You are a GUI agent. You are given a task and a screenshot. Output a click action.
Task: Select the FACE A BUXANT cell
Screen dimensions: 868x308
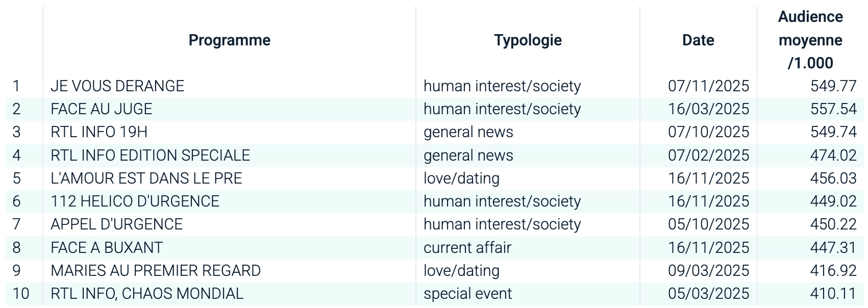(107, 248)
